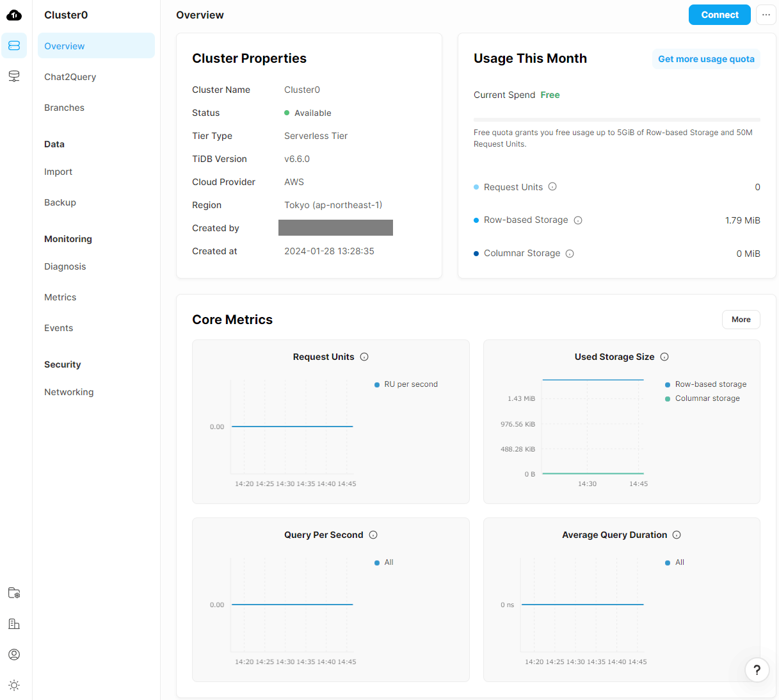Screen dimensions: 779x700
Task: Open the user account profile icon
Action: [14, 655]
